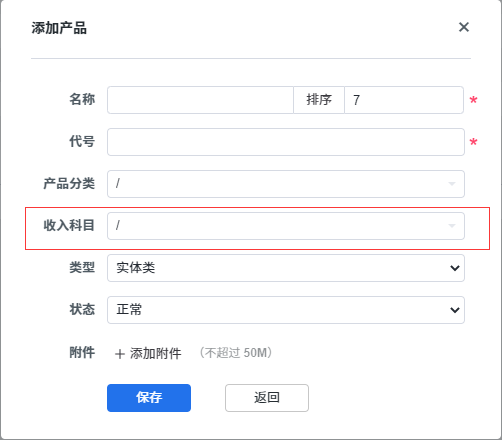Viewport: 502px width, 440px height.
Task: Open the 状态 select showing 正常
Action: [286, 310]
